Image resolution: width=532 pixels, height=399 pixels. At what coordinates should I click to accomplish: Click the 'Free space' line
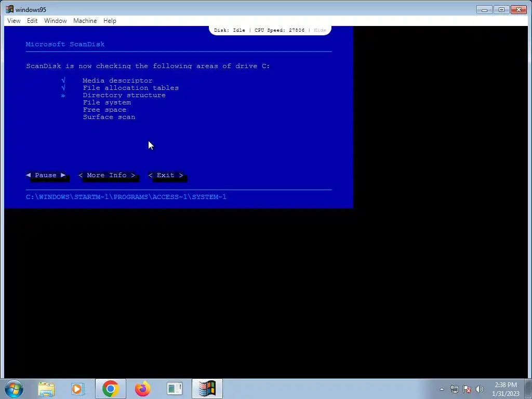(x=104, y=110)
